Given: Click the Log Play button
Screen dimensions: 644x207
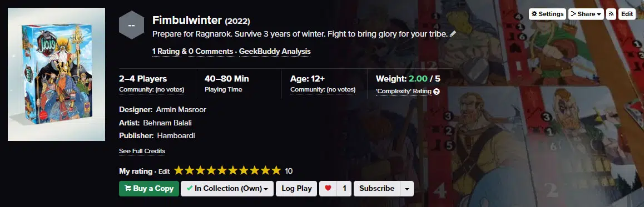Looking at the screenshot, I should pos(296,189).
